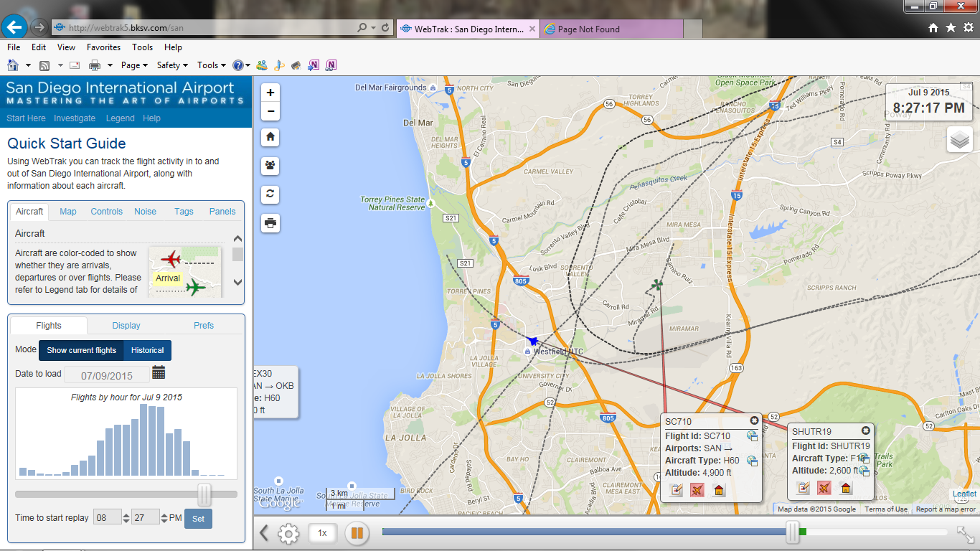Open the Prefs tab
Viewport: 980px width, 551px height.
tap(204, 325)
